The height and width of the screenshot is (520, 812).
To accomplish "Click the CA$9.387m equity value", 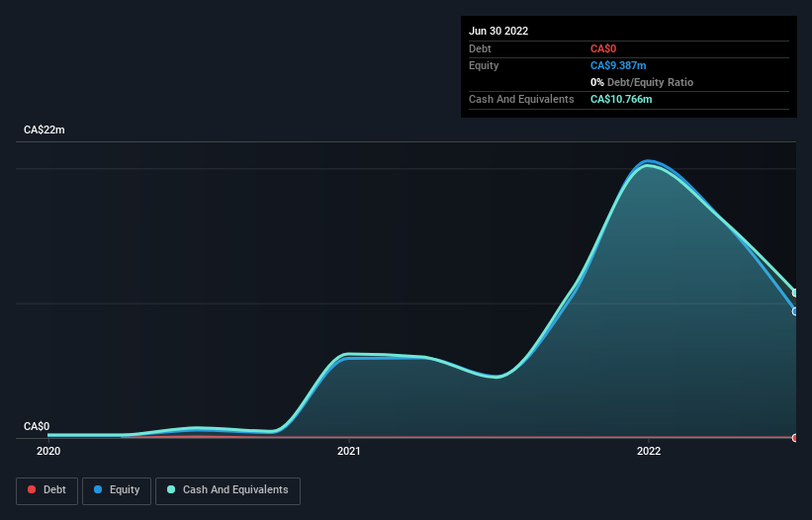I will point(618,65).
